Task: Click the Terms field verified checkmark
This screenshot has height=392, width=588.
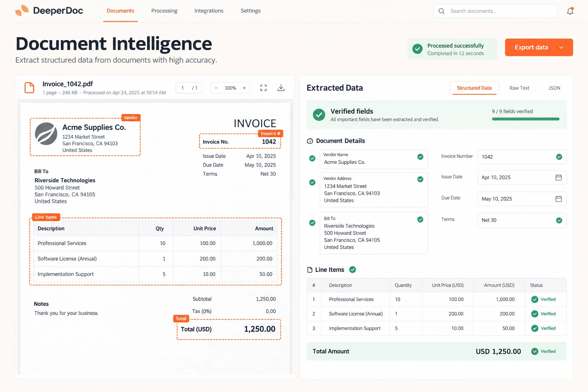Action: 559,220
